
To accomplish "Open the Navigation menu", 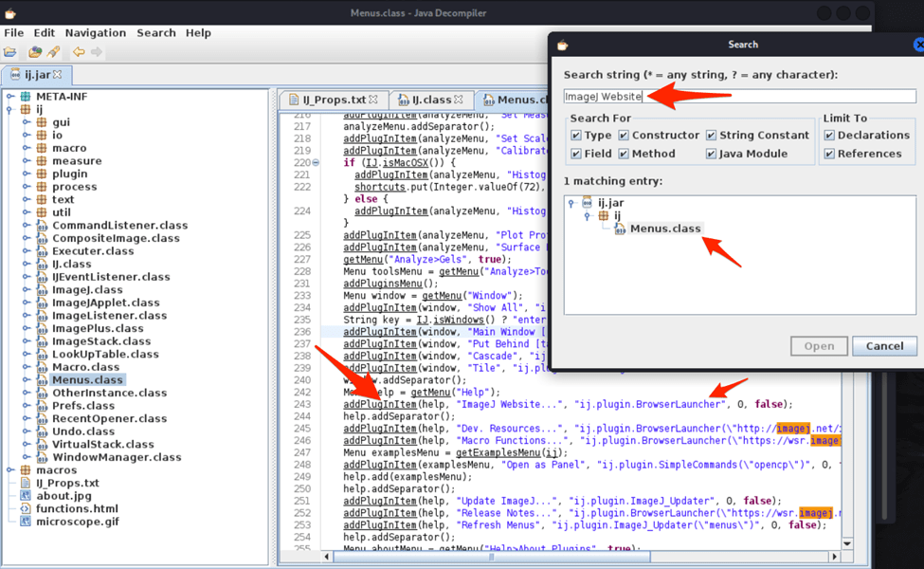I will point(95,32).
